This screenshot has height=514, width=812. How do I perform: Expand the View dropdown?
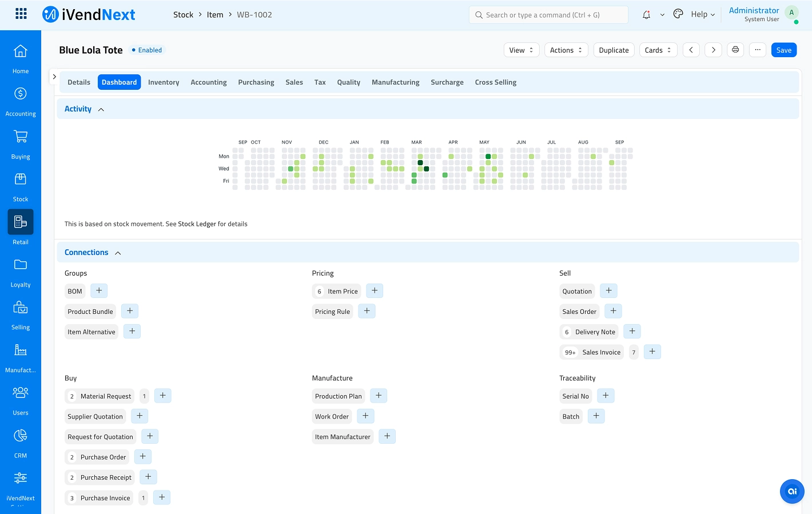[x=521, y=50]
